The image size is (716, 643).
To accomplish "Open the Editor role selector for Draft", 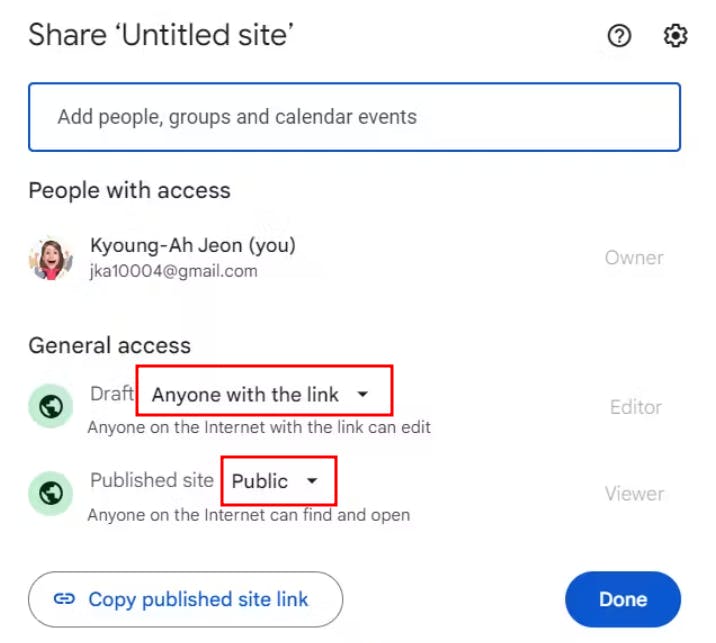I will click(636, 407).
